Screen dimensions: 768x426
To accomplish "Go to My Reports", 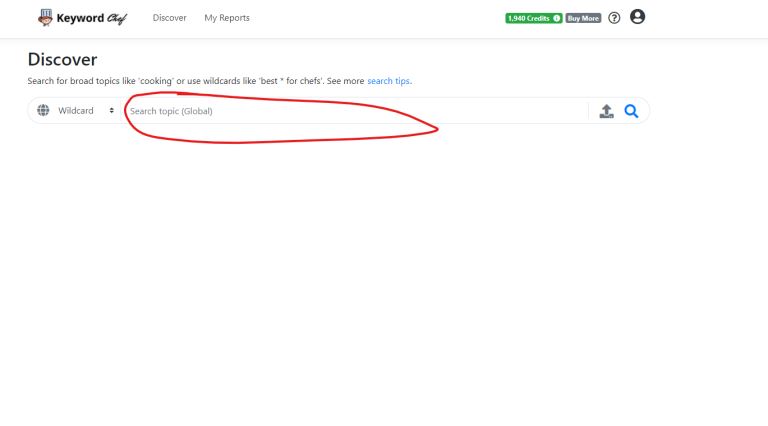I will pyautogui.click(x=227, y=18).
